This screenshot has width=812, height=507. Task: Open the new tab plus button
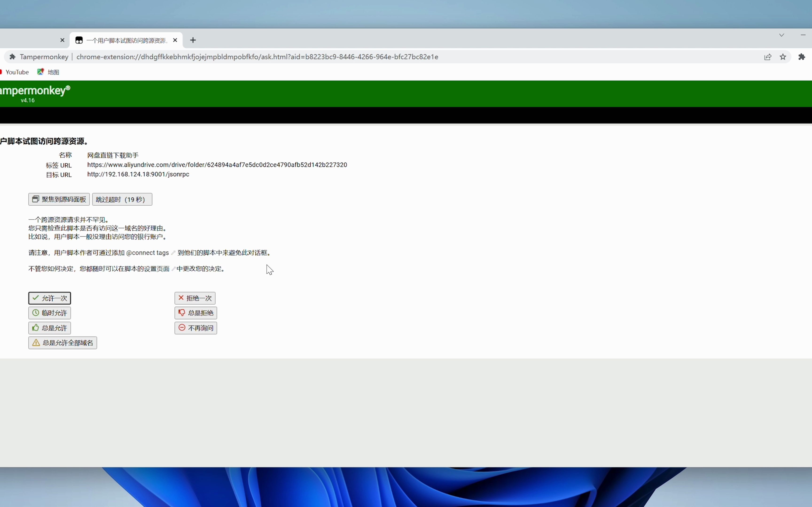pos(193,40)
